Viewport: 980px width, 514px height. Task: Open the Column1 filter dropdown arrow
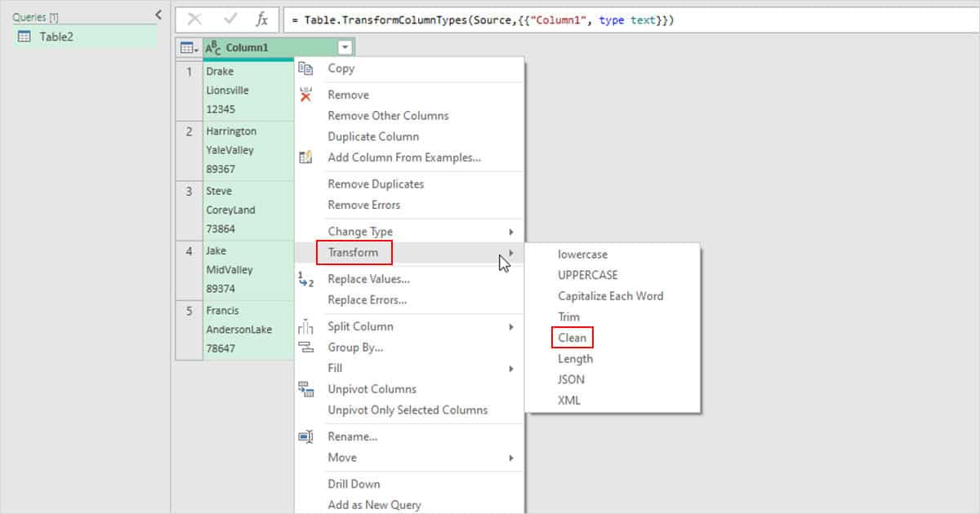(344, 47)
